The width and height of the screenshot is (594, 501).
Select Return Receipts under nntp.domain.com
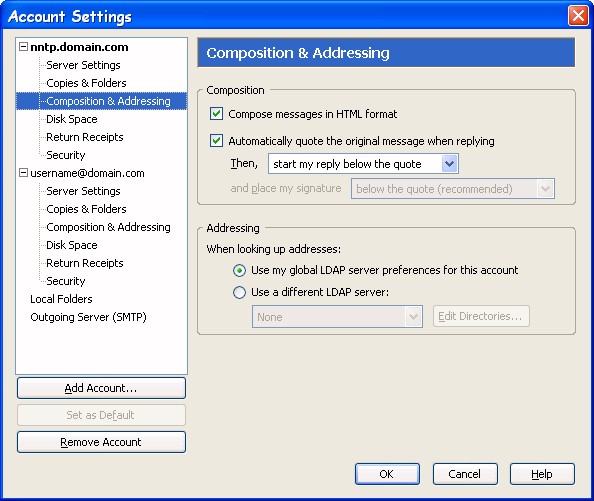[85, 137]
